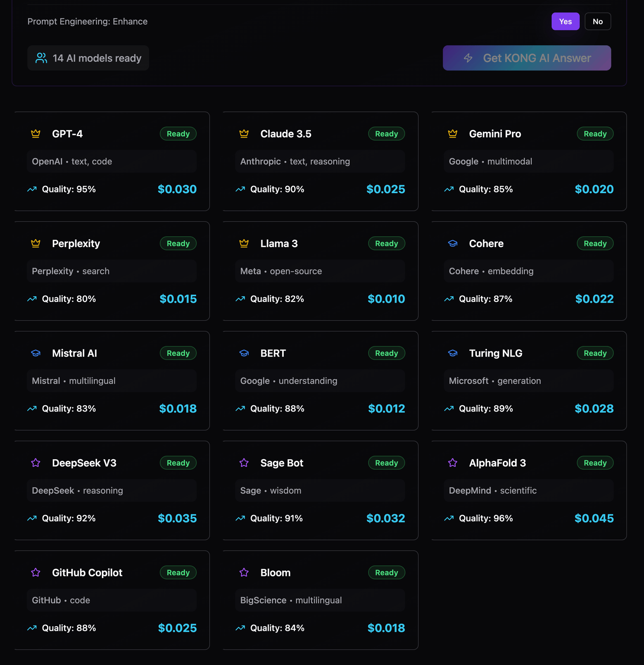
Task: Toggle the Ready status badge on Perplexity
Action: (x=178, y=244)
